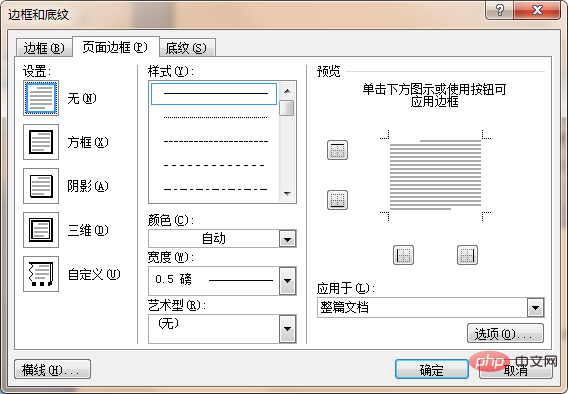Toggle the top border button in preview
Viewport: 568px width, 394px height.
click(x=337, y=150)
